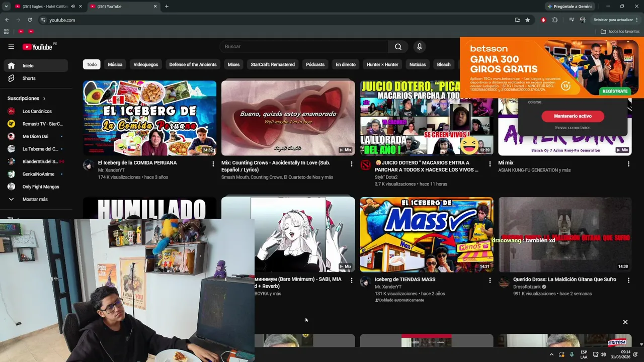Open a new browser tab
Screen dimensions: 644x362
(167, 7)
